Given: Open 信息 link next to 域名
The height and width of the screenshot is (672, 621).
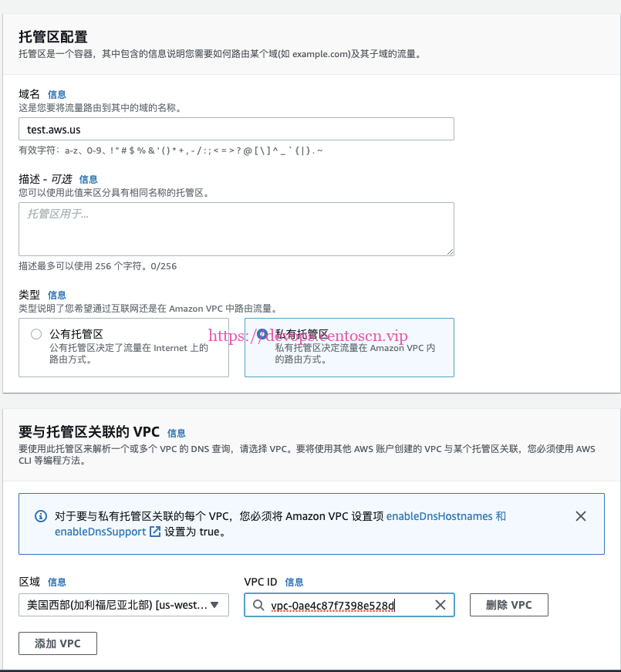Looking at the screenshot, I should [x=57, y=94].
